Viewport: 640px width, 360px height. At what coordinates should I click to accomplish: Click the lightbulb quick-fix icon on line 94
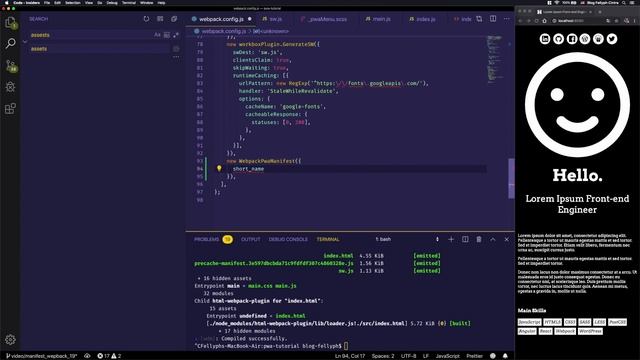click(x=219, y=168)
